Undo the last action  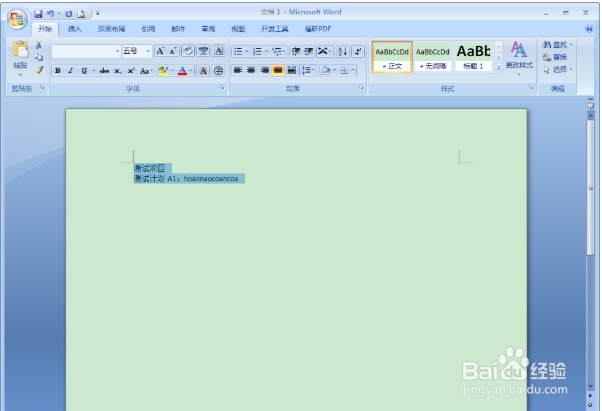50,14
